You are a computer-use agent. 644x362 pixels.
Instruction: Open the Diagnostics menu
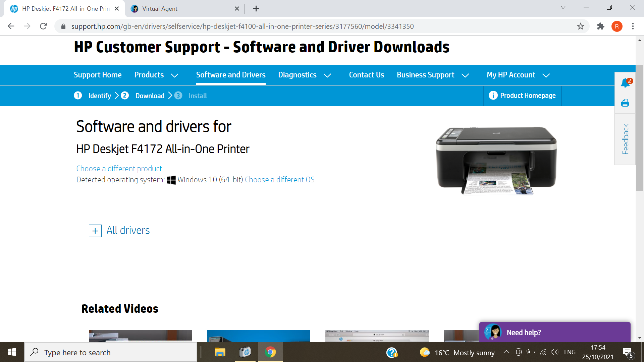click(x=297, y=75)
